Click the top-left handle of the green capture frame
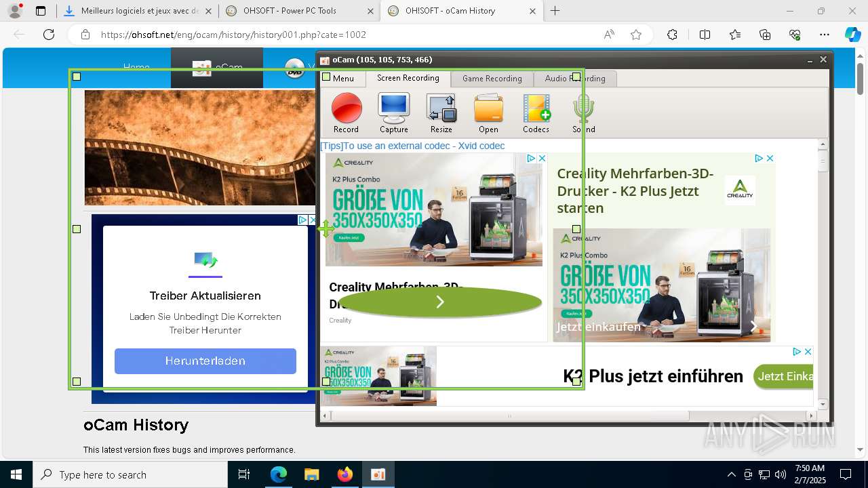 (77, 77)
